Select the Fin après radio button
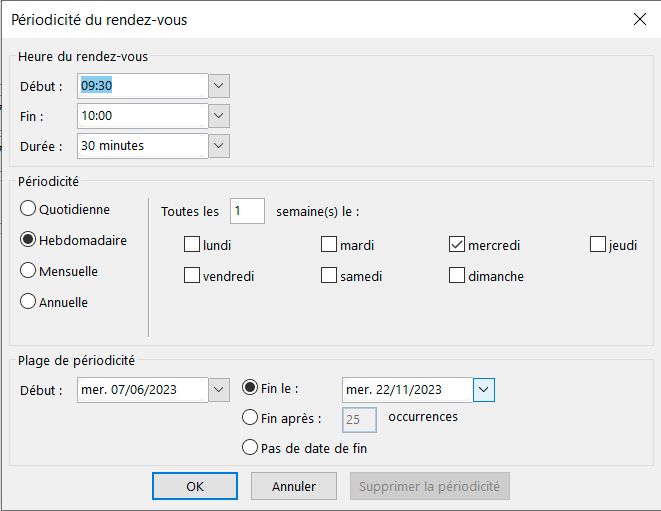 250,417
